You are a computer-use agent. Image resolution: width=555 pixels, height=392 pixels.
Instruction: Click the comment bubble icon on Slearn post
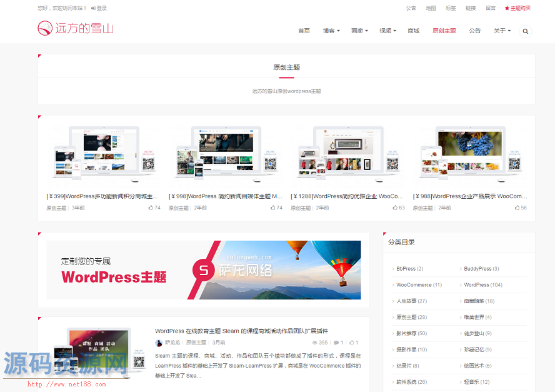coord(336,343)
